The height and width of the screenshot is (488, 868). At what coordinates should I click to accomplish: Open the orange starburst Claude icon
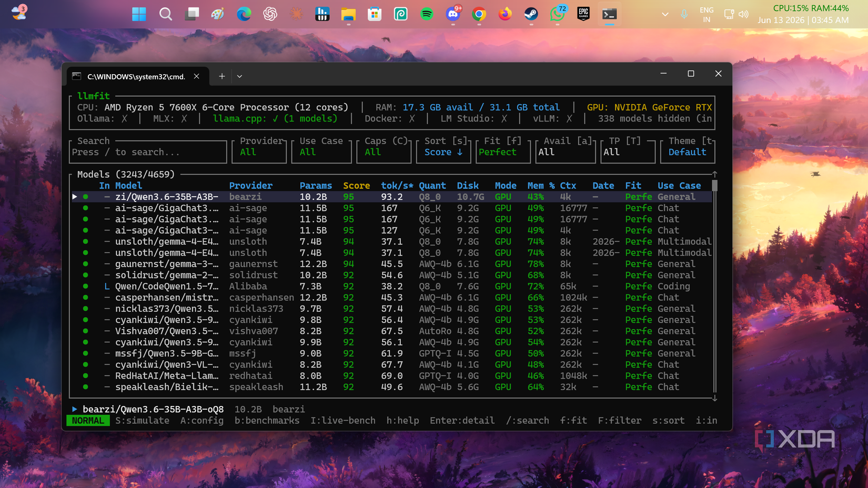pyautogui.click(x=296, y=14)
